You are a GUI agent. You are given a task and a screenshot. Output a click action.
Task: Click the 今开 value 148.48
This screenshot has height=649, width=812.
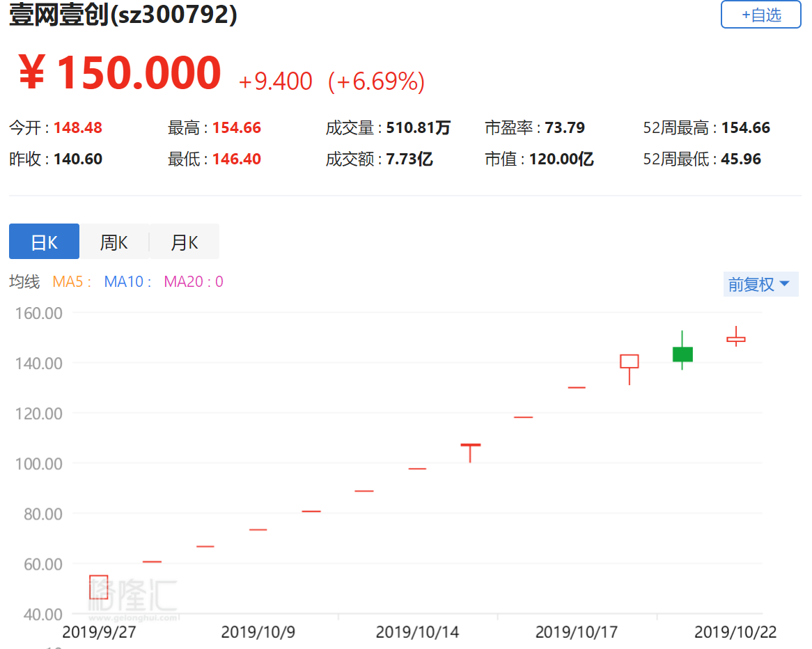(78, 127)
